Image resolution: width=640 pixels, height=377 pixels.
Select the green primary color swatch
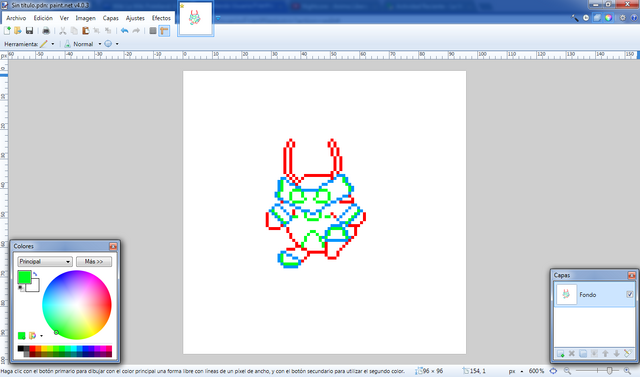pos(24,277)
